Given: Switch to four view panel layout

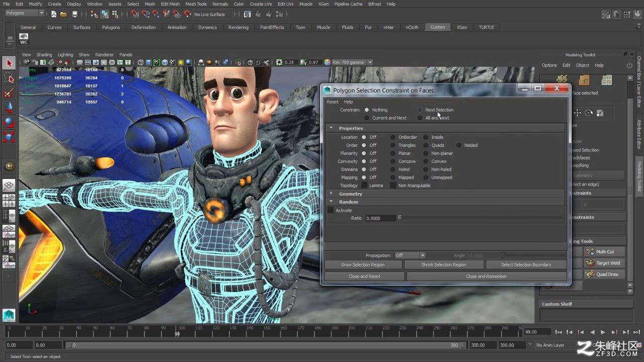Looking at the screenshot, I should pos(9,201).
